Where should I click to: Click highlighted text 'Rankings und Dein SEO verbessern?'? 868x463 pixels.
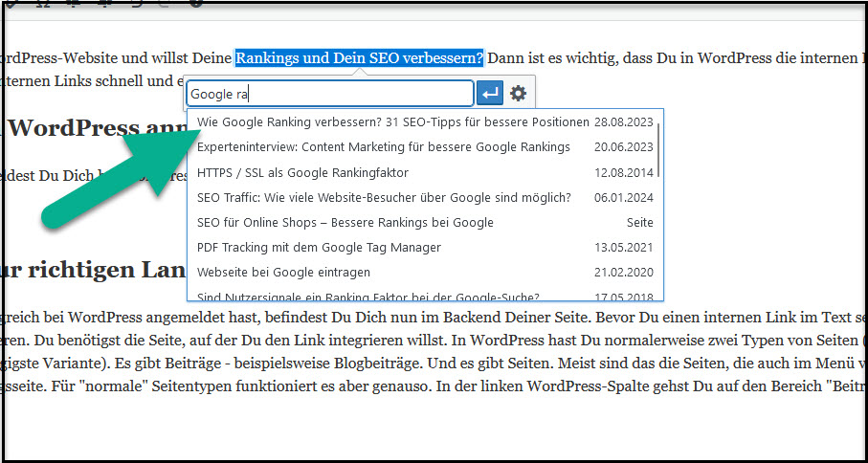pos(359,57)
